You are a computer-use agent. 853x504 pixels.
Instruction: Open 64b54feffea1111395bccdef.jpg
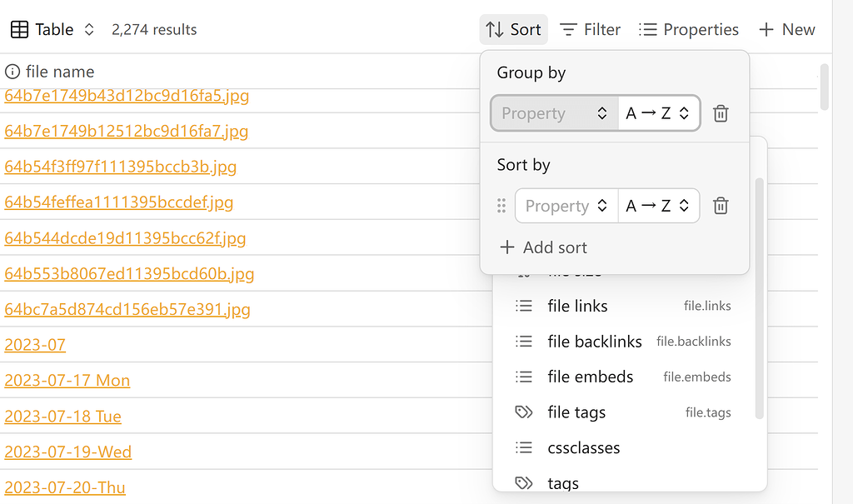click(118, 202)
